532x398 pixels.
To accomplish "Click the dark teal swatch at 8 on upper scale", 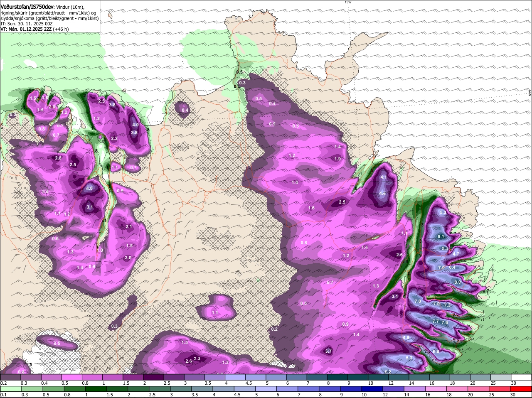I will [337, 377].
